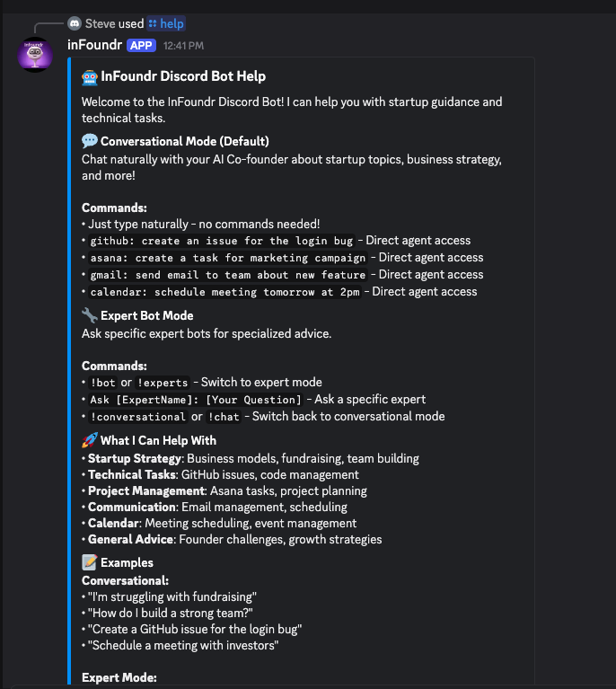Click the !bot command code text
Screen dimensions: 616x689
102,383
